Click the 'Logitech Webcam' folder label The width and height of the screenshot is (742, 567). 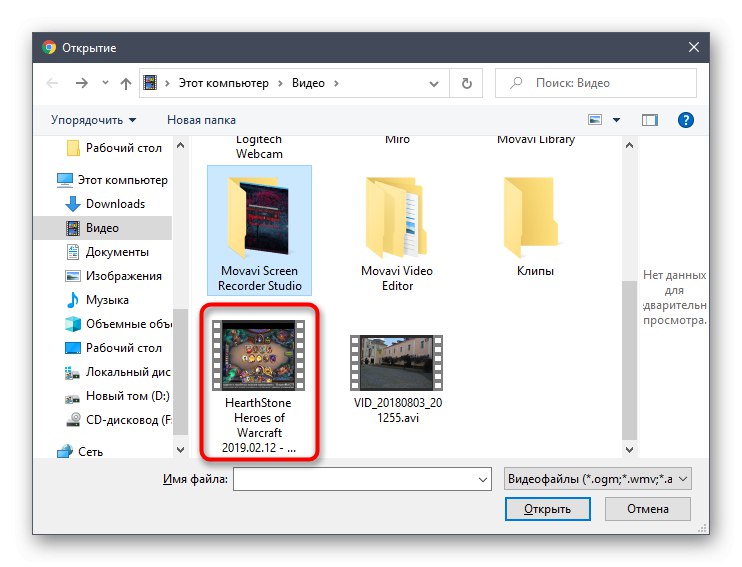(x=259, y=147)
